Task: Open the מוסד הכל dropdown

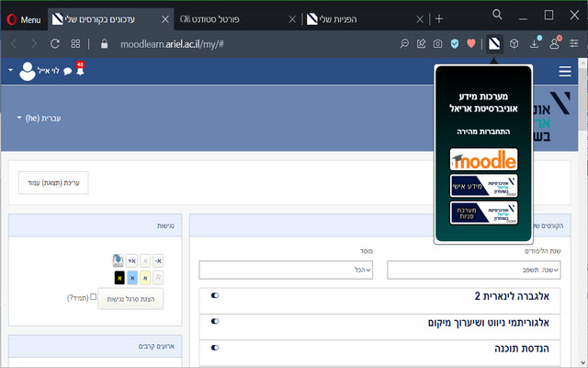Action: tap(286, 270)
